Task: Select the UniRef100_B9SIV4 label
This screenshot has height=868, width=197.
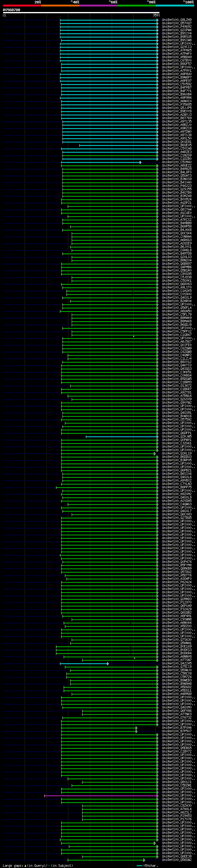Action: coord(176,33)
